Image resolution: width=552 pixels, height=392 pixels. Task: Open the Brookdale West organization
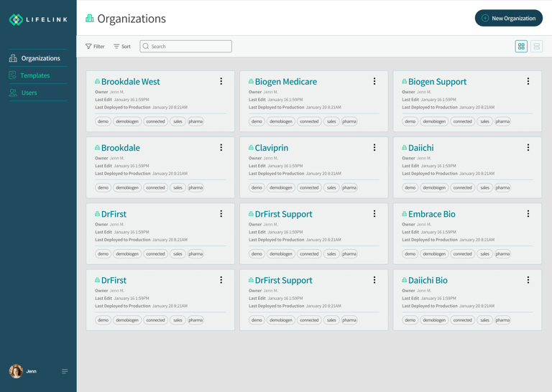click(130, 82)
